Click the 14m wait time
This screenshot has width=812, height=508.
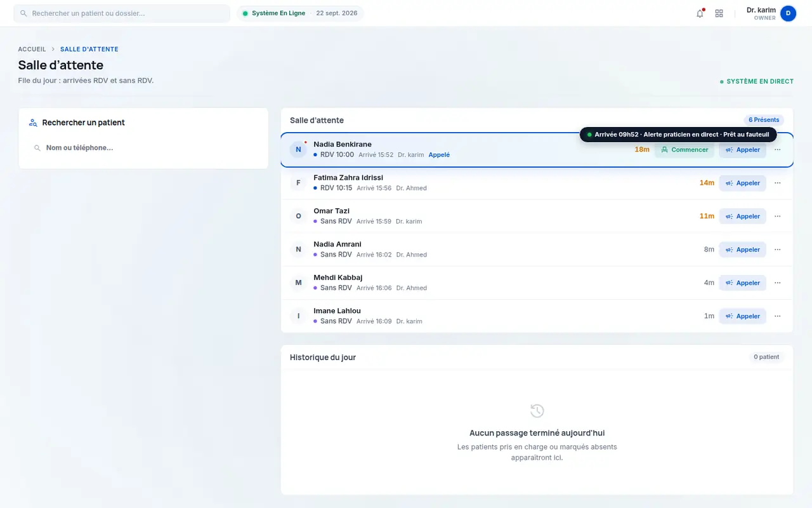coord(707,183)
